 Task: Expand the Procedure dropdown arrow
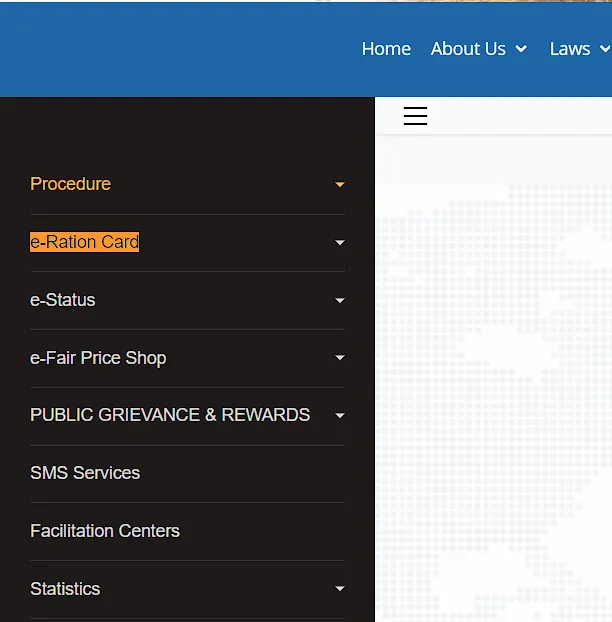(x=340, y=184)
